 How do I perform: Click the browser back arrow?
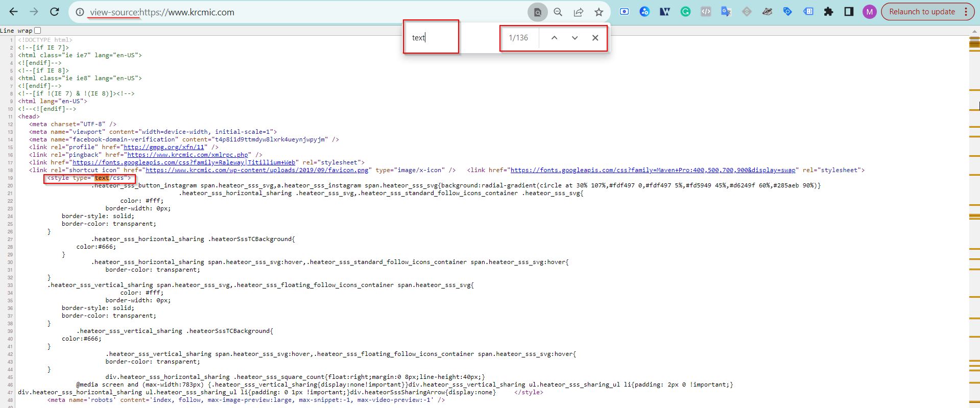tap(14, 12)
